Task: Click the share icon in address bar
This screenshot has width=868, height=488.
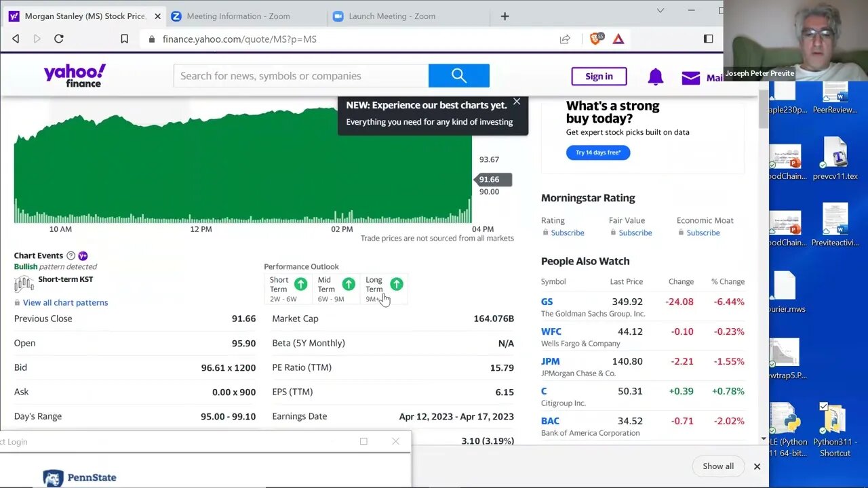Action: (565, 39)
